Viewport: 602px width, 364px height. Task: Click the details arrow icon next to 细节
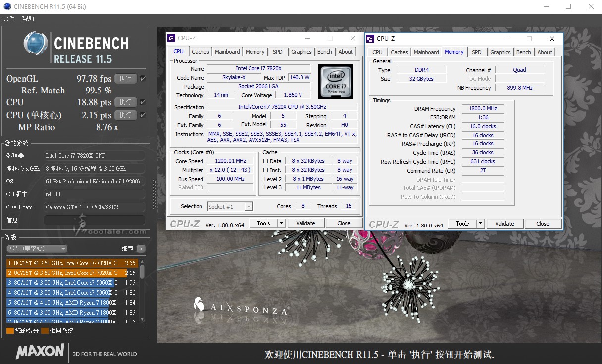tap(141, 249)
